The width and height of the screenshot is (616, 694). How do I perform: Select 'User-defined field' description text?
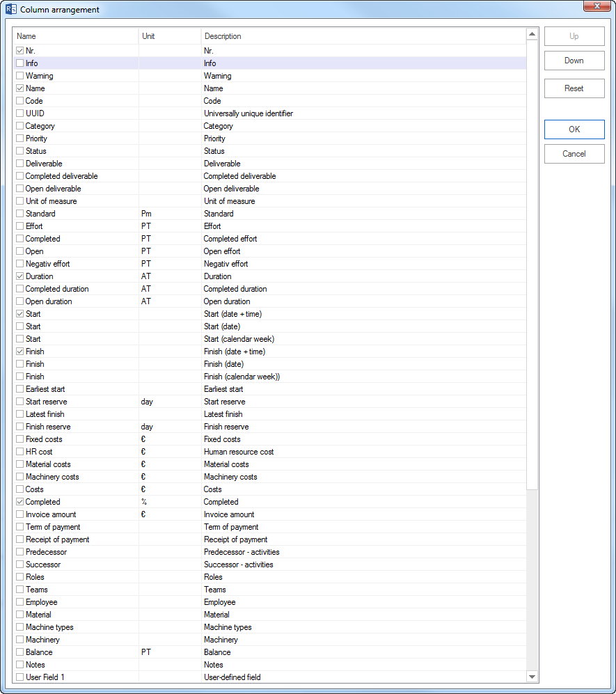click(x=232, y=677)
